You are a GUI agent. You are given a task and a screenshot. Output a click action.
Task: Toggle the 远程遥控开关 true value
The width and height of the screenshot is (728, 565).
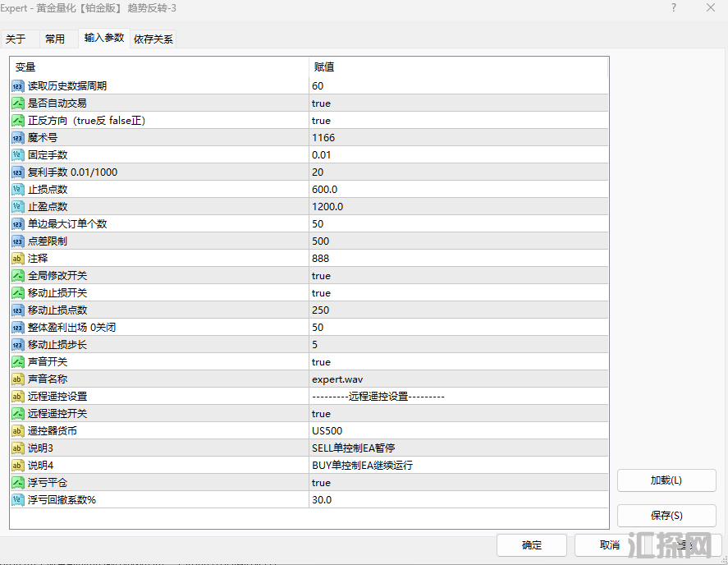point(321,414)
